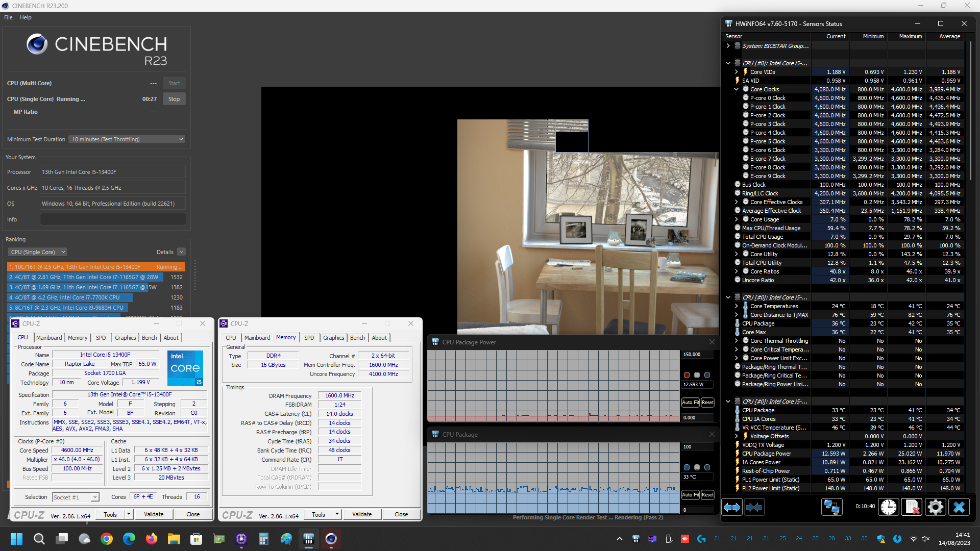Open Google Chrome from taskbar

coord(107,539)
